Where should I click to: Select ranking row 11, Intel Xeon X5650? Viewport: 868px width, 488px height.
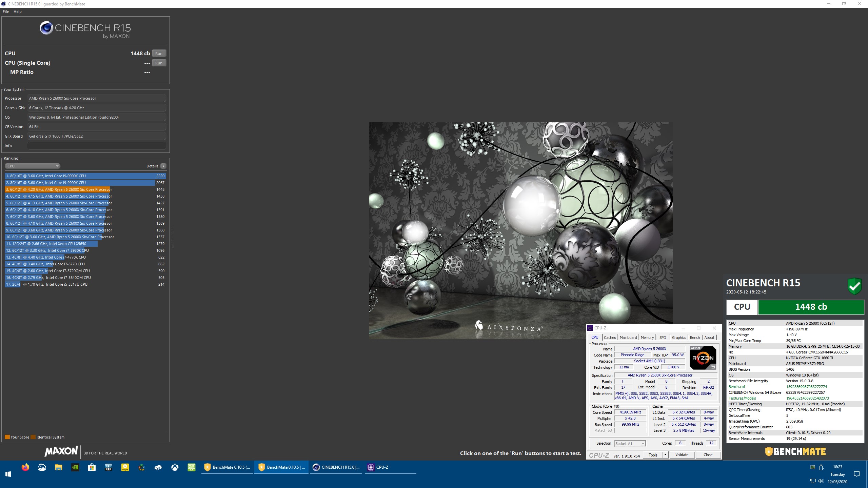85,244
